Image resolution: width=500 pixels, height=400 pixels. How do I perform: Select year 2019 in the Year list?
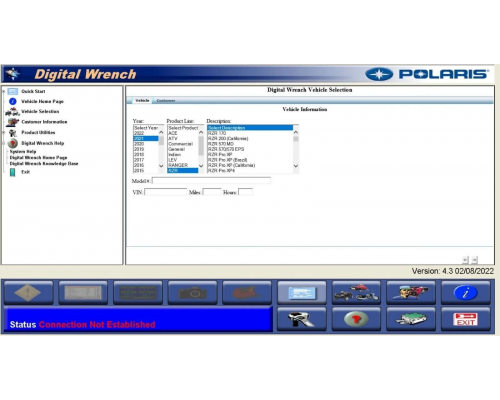pyautogui.click(x=146, y=149)
